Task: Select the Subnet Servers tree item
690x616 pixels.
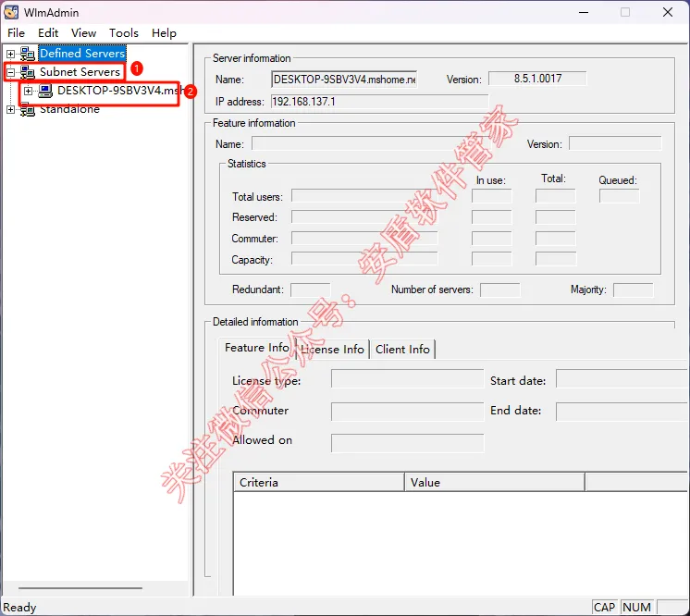Action: click(x=80, y=72)
